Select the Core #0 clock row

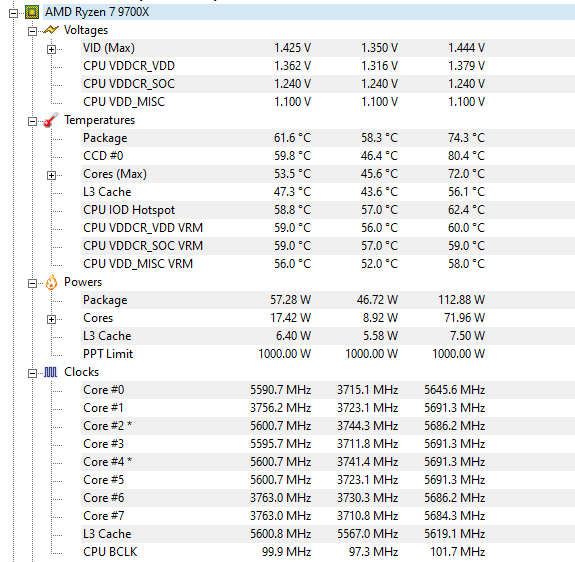click(328, 390)
